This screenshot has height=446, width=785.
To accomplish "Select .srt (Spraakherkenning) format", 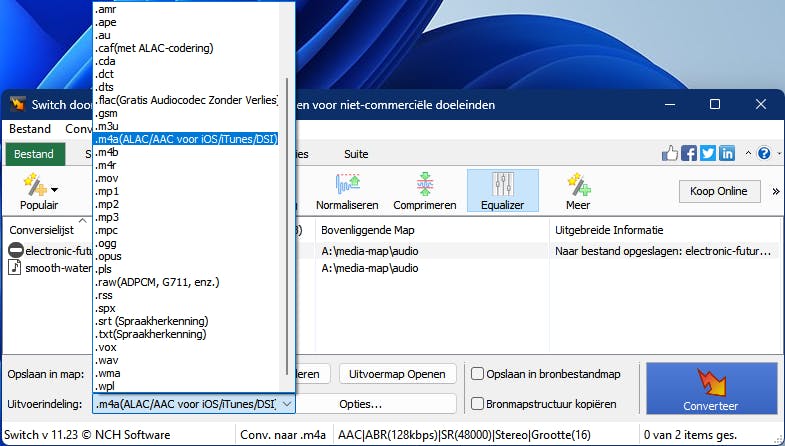I will coord(186,321).
